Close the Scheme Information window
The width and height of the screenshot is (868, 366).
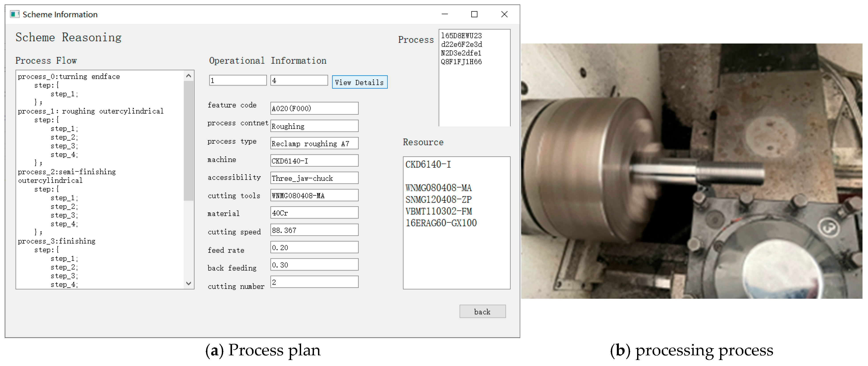[504, 14]
